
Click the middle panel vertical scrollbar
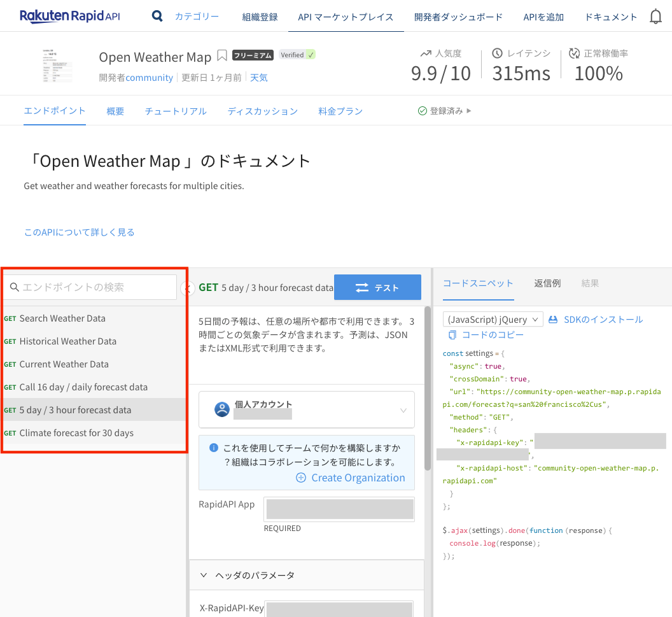427,388
